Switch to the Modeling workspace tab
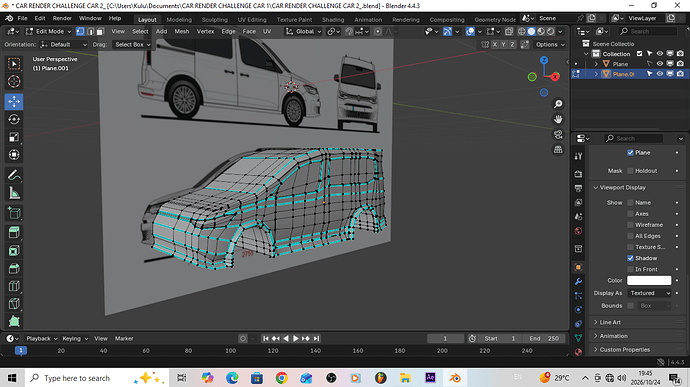 179,20
